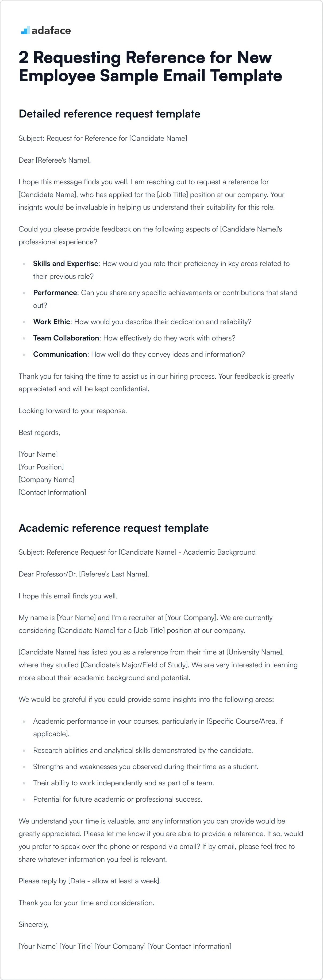The image size is (323, 980).
Task: Click the Academic Background subject line
Action: (137, 552)
